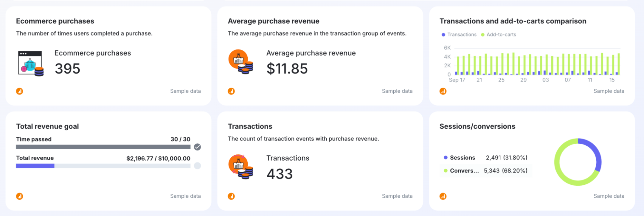
Task: Click orange analytics icon in Ecommerce purchases card
Action: tap(20, 91)
